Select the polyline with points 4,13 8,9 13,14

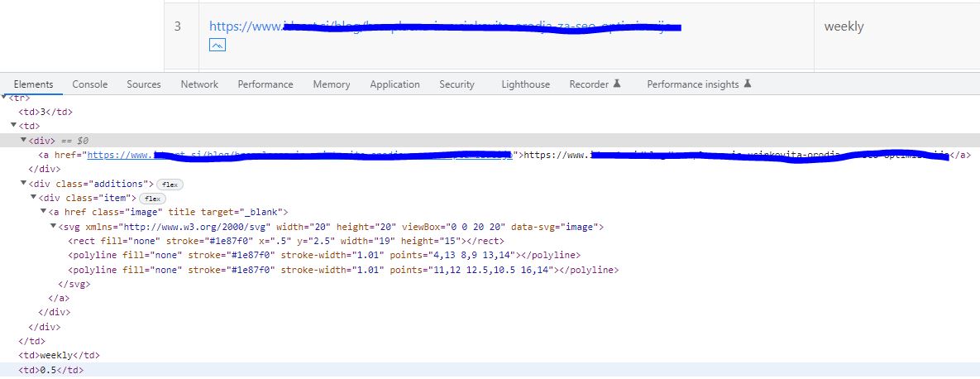tap(323, 255)
